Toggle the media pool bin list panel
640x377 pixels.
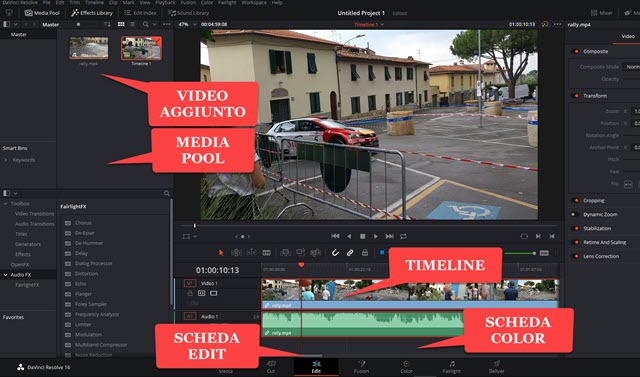[x=7, y=24]
